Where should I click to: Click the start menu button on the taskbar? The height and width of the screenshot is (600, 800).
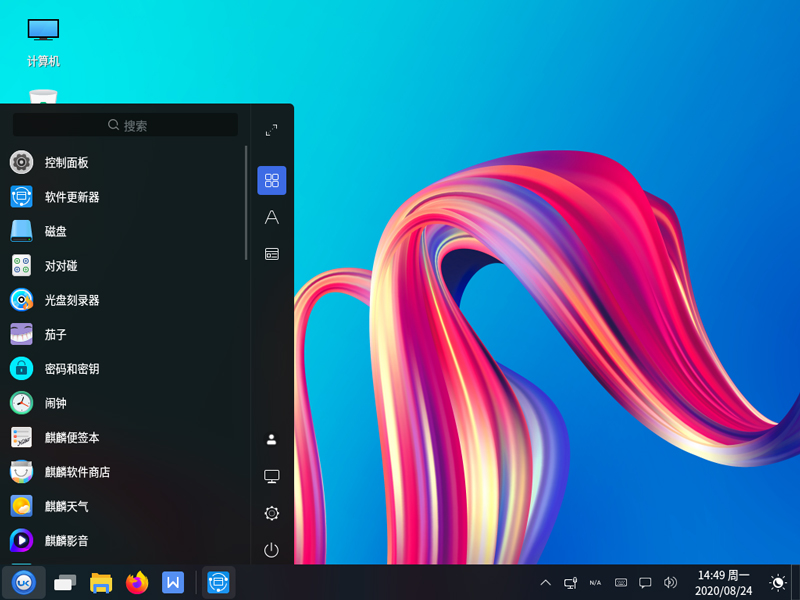(23, 582)
